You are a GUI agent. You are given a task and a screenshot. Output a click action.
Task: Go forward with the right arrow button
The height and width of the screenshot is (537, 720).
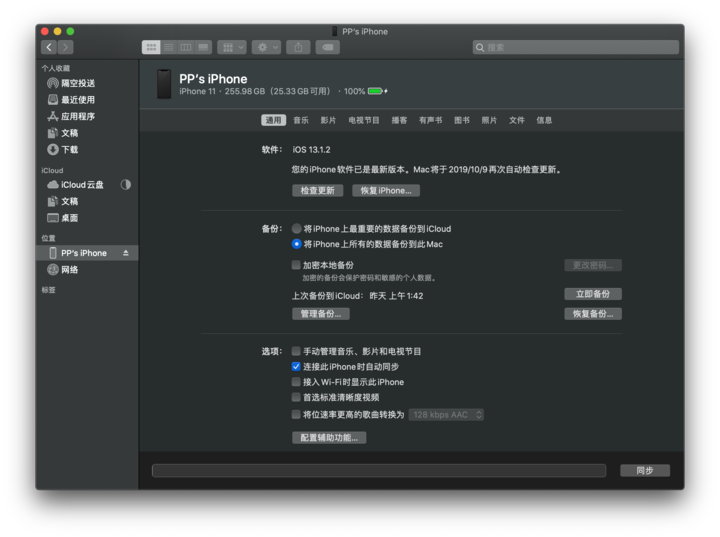click(66, 47)
